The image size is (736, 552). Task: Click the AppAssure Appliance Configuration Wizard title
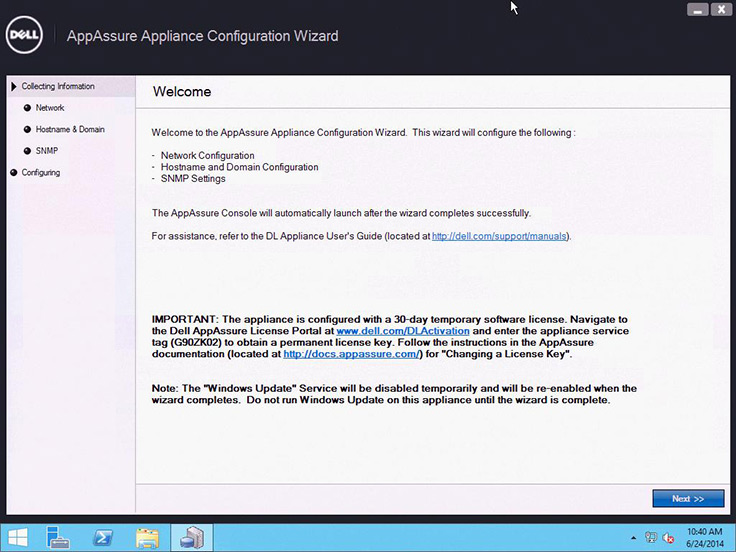(202, 36)
